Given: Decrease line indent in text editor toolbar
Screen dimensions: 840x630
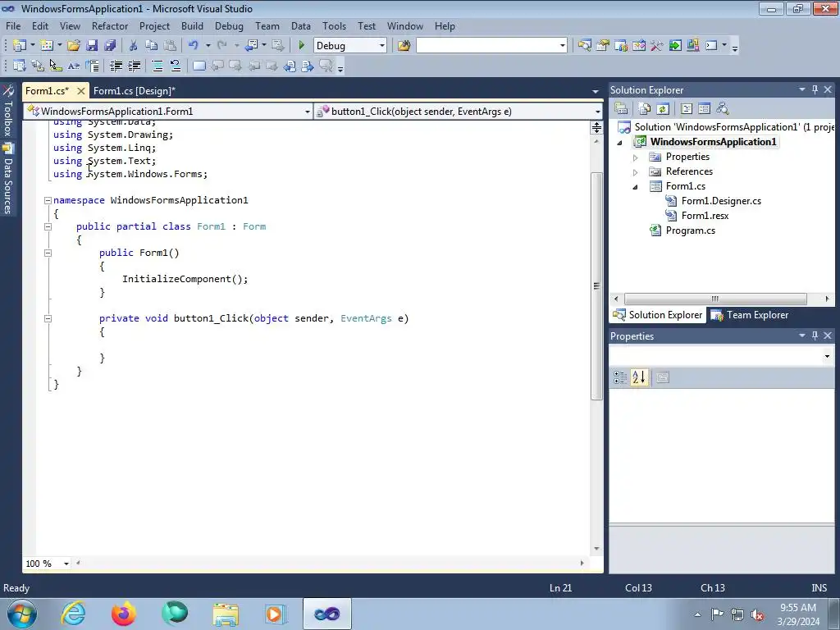Looking at the screenshot, I should coord(116,66).
